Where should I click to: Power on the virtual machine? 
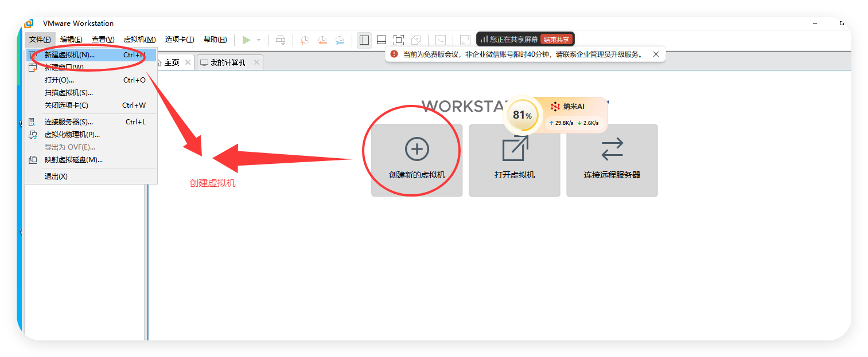point(247,40)
